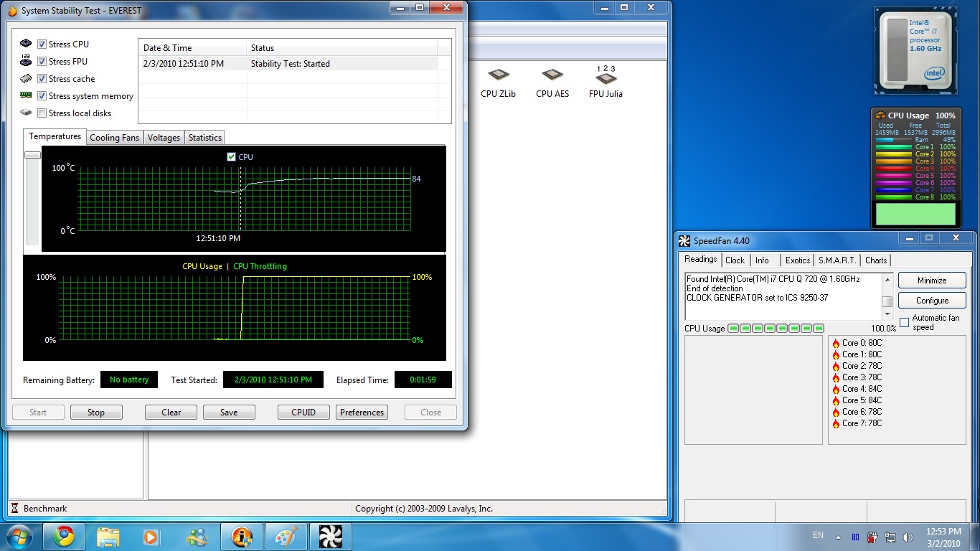Click SpeedFan log scroll down arrow
980x551 pixels.
coord(887,314)
